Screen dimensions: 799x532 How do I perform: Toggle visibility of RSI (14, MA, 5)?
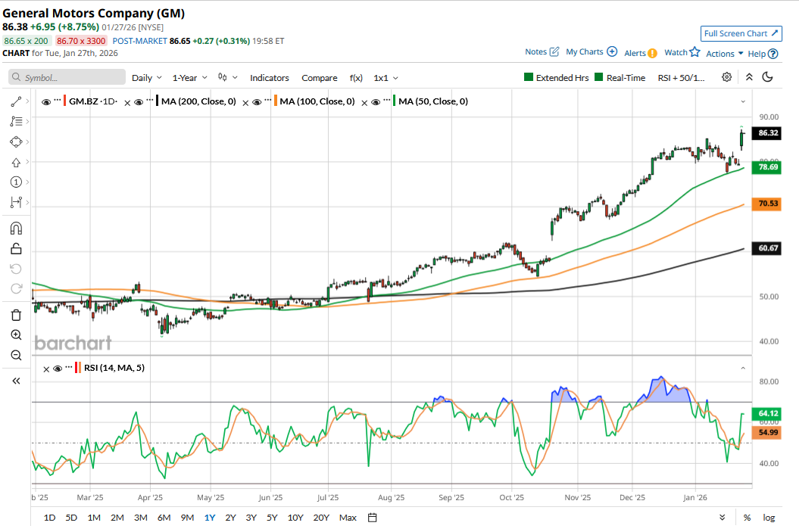pyautogui.click(x=56, y=369)
